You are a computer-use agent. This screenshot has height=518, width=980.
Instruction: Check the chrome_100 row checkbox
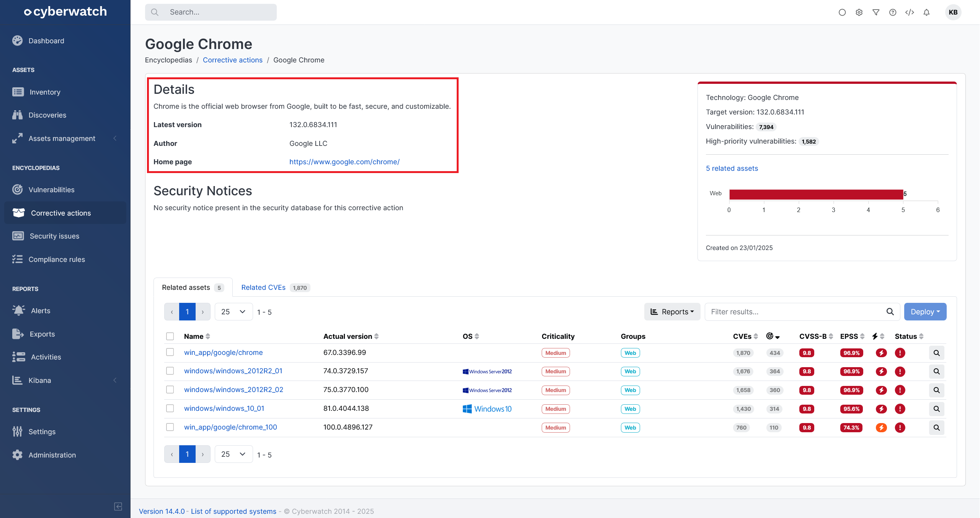click(170, 427)
